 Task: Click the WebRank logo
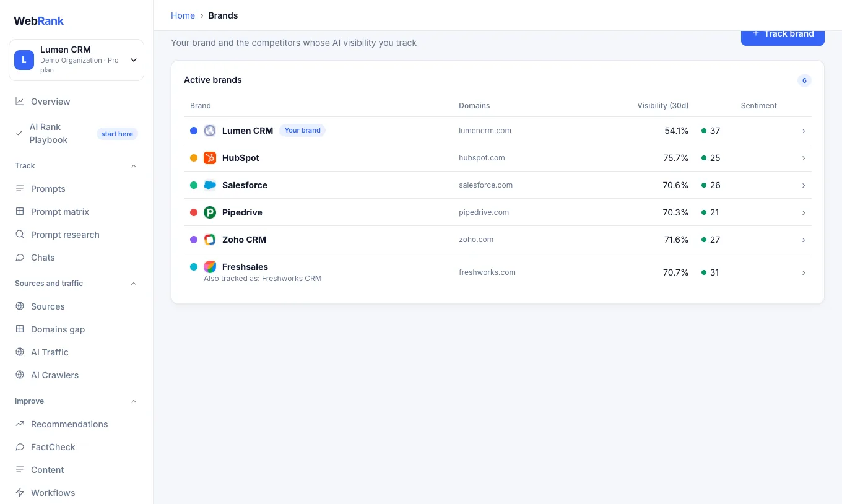click(x=39, y=20)
